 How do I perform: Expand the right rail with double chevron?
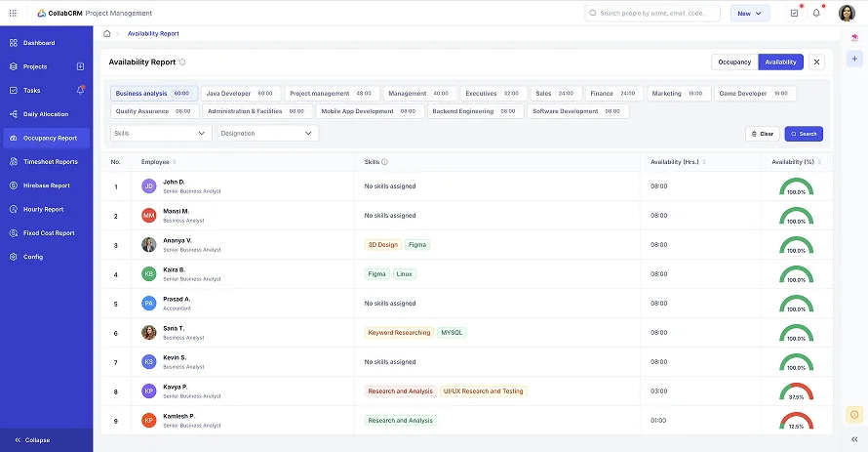pyautogui.click(x=854, y=439)
